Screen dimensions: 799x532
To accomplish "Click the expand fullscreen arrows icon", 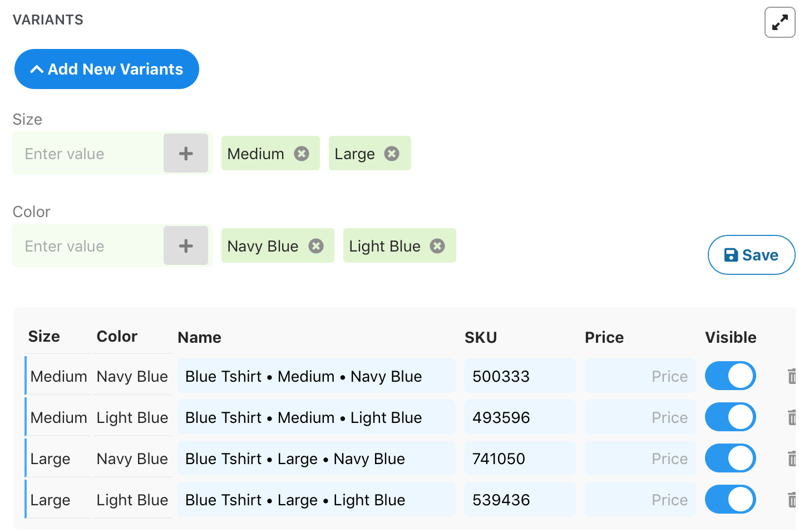I will pyautogui.click(x=780, y=22).
